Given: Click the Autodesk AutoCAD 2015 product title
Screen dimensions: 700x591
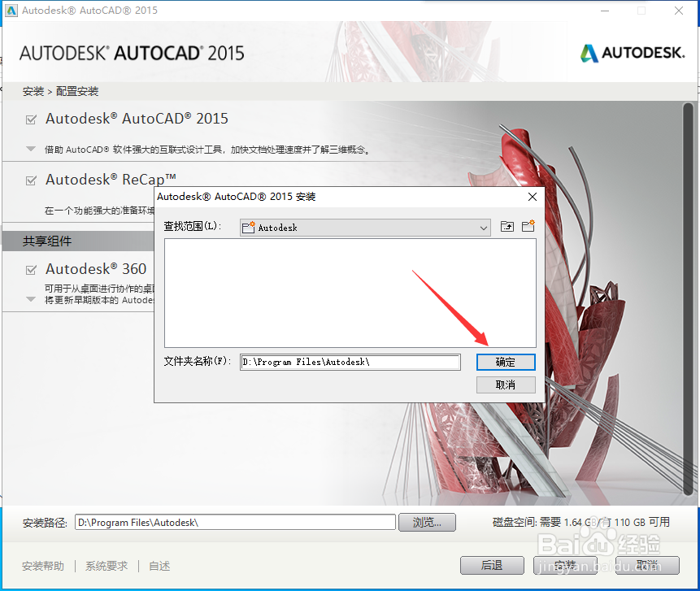Looking at the screenshot, I should [x=137, y=119].
